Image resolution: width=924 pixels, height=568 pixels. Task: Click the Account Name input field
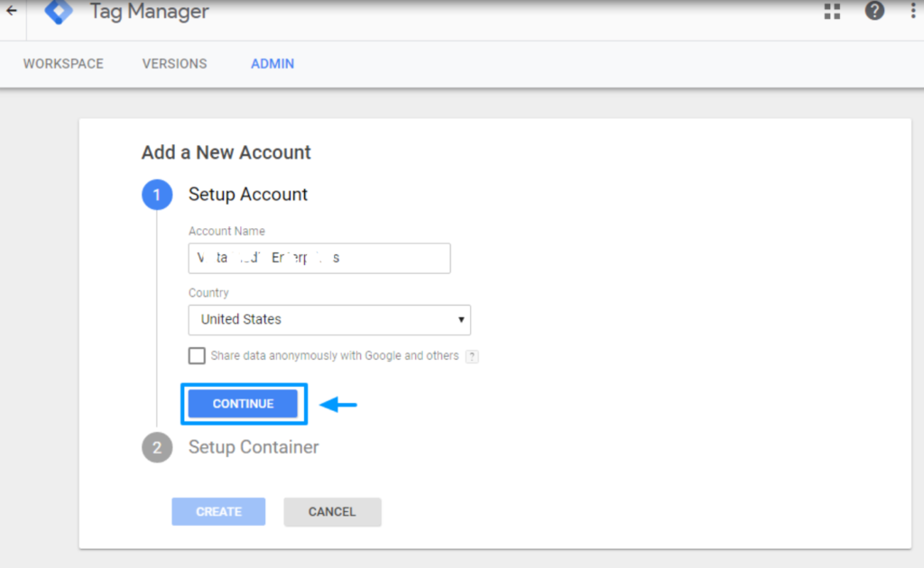[x=319, y=258]
